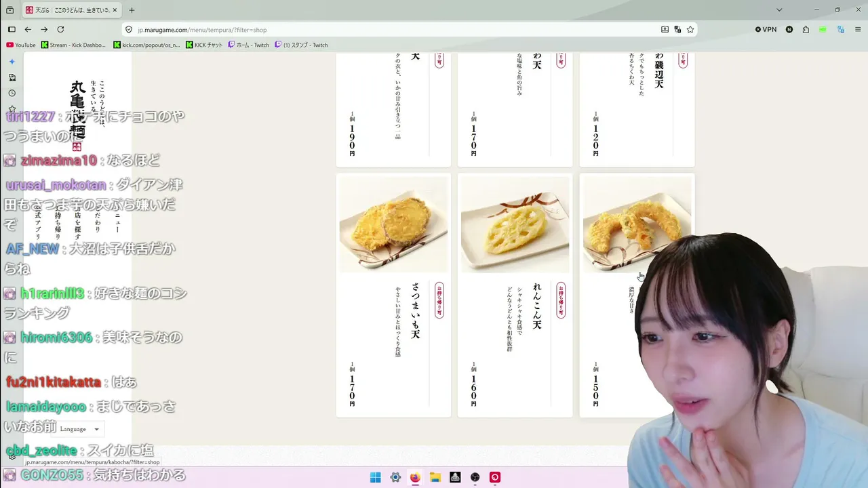Open the Settings gear in the taskbar
This screenshot has height=488, width=868.
(395, 477)
